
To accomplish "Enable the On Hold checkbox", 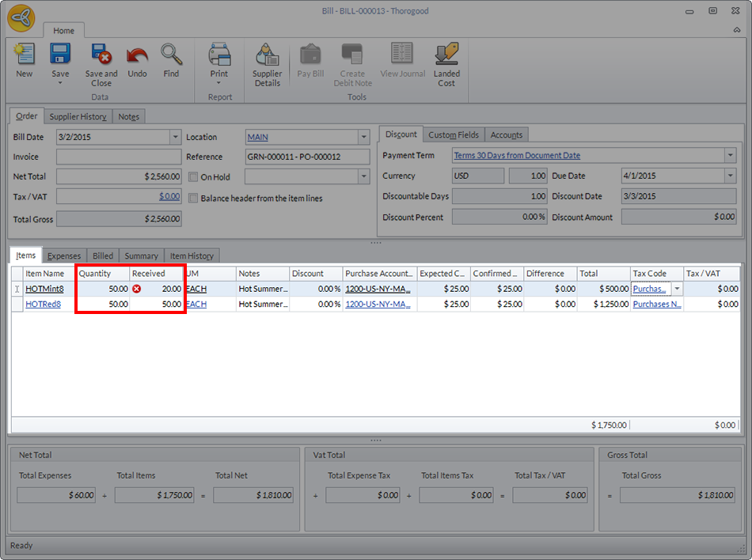I will click(193, 177).
